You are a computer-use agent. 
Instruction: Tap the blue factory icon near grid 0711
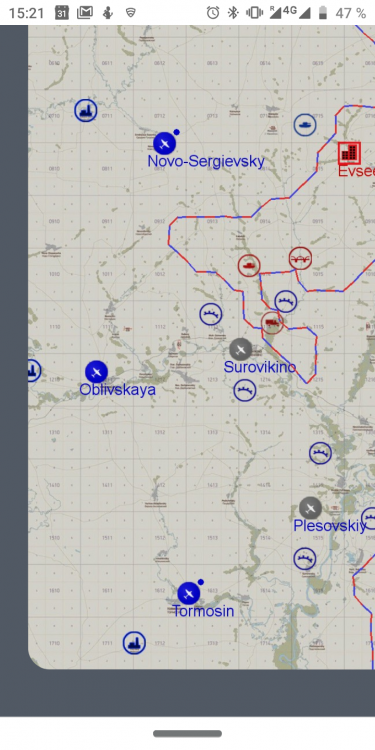(x=86, y=110)
